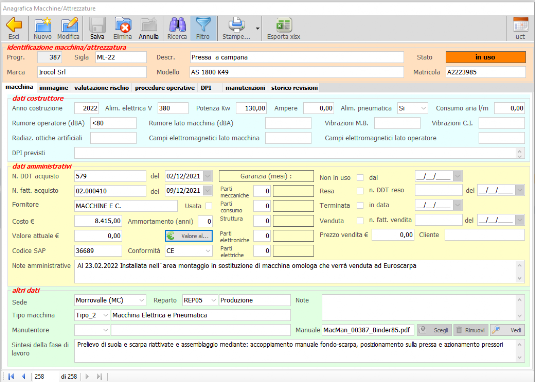The width and height of the screenshot is (535, 382).
Task: Go to previous record arrow
Action: pos(24,376)
